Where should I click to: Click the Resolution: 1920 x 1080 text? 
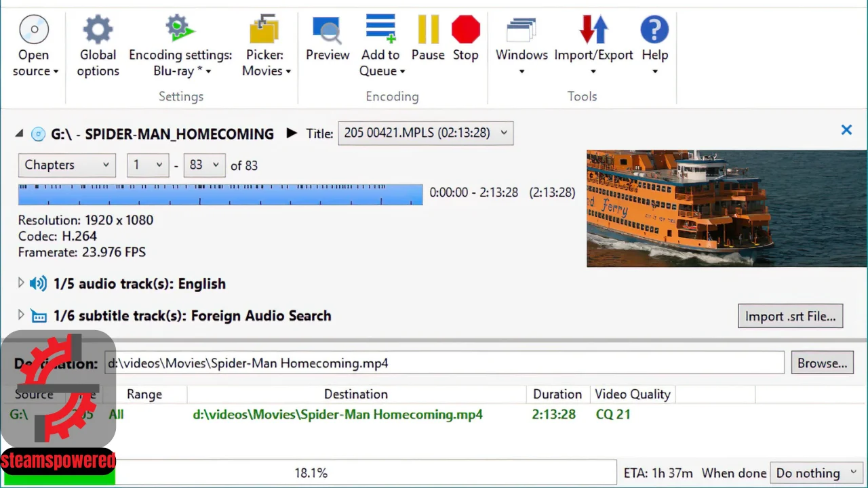85,220
